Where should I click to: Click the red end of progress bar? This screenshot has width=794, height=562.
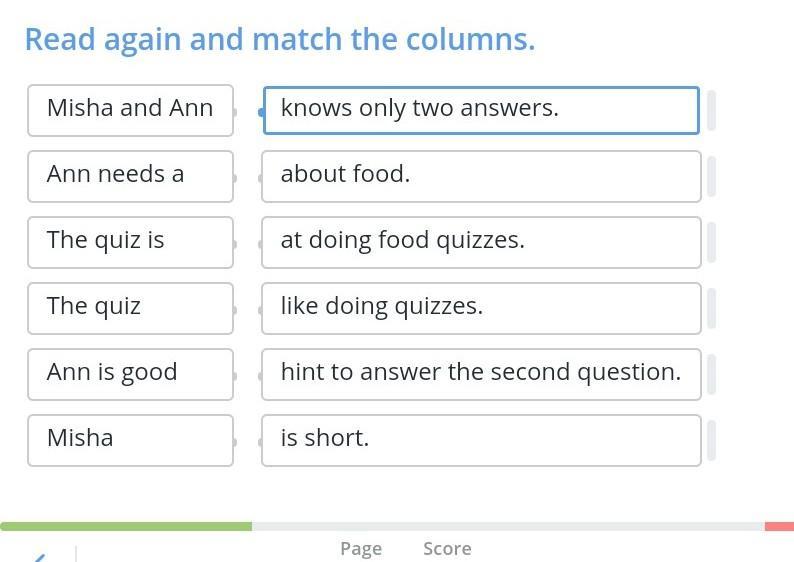[779, 526]
